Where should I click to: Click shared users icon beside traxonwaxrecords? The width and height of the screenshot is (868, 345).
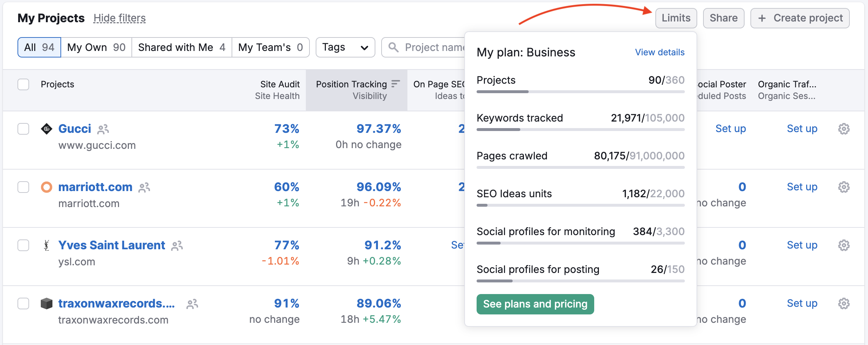(x=192, y=304)
